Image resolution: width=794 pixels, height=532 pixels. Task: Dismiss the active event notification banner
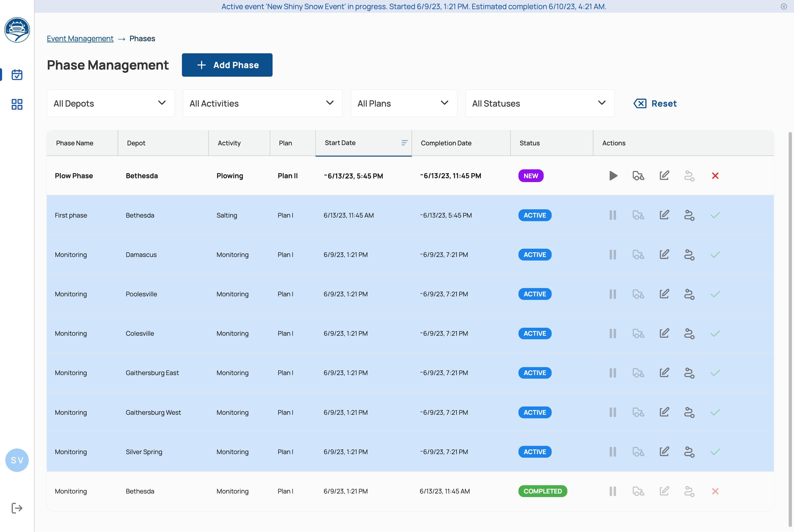click(x=783, y=7)
